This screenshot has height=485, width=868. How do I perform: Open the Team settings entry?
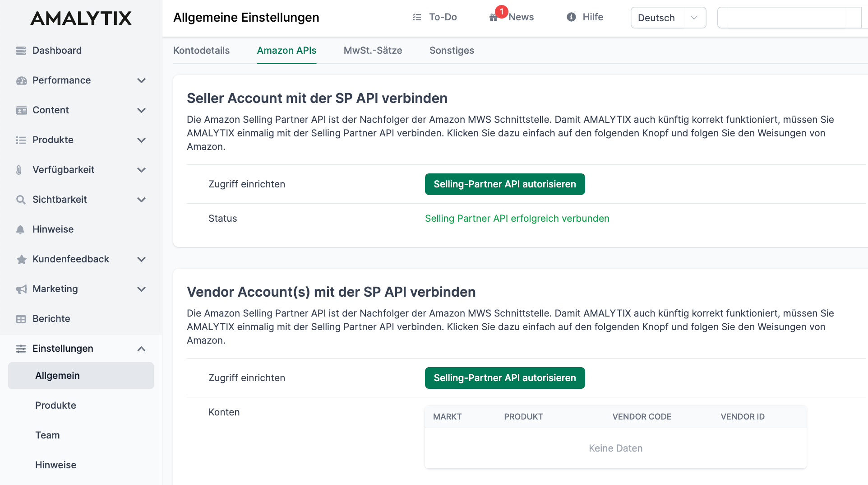coord(47,435)
